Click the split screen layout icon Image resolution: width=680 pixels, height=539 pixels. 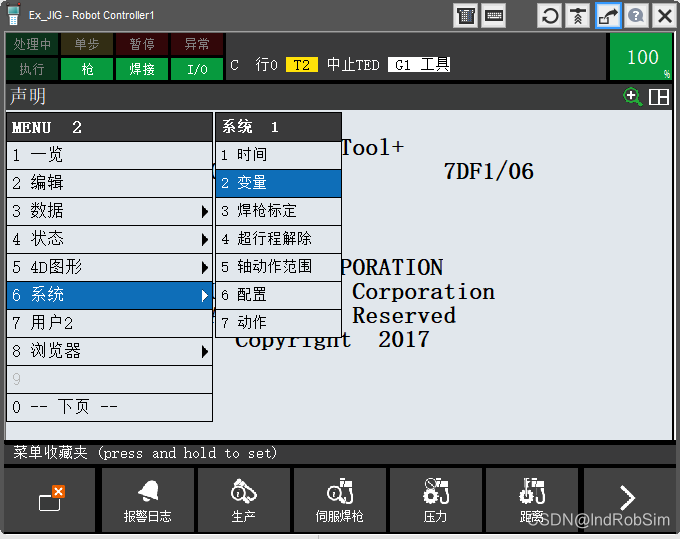pyautogui.click(x=658, y=97)
